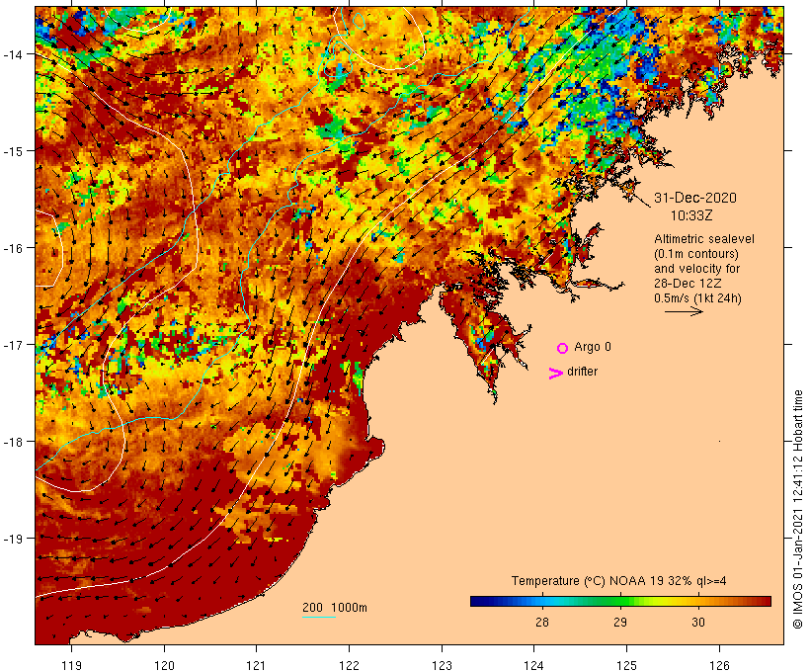
Task: Click the -16 latitude axis label
Action: pyautogui.click(x=13, y=248)
